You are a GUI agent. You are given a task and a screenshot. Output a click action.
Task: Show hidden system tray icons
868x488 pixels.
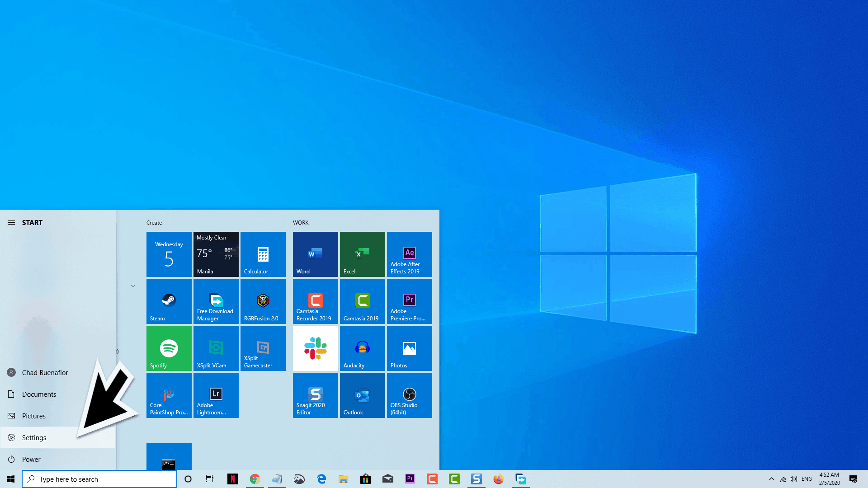(x=772, y=479)
